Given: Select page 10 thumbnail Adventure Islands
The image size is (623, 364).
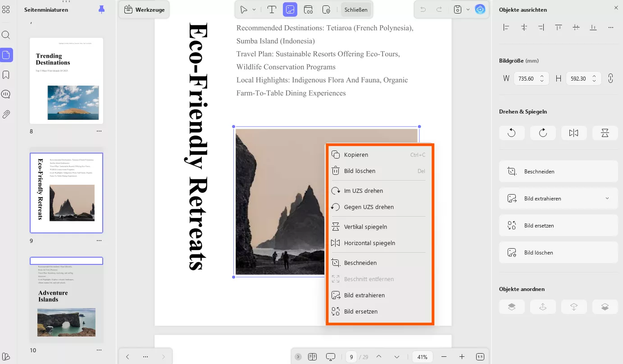Looking at the screenshot, I should [x=66, y=300].
